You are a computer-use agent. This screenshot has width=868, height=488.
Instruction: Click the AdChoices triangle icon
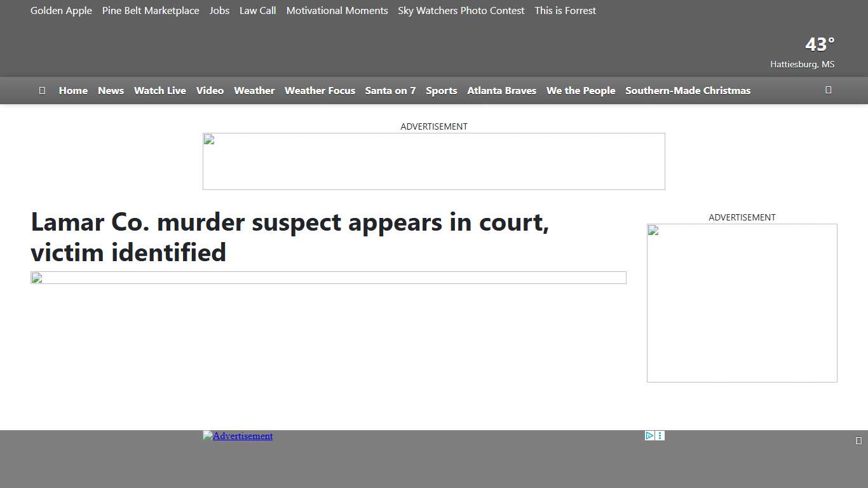(649, 436)
